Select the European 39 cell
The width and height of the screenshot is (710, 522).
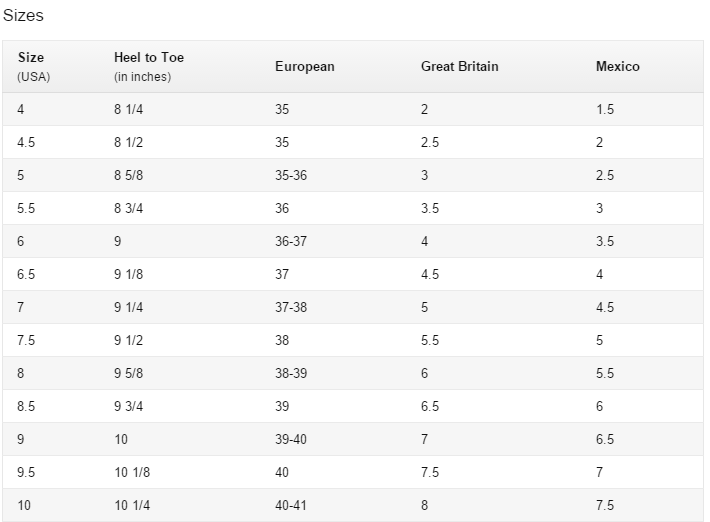coord(282,407)
